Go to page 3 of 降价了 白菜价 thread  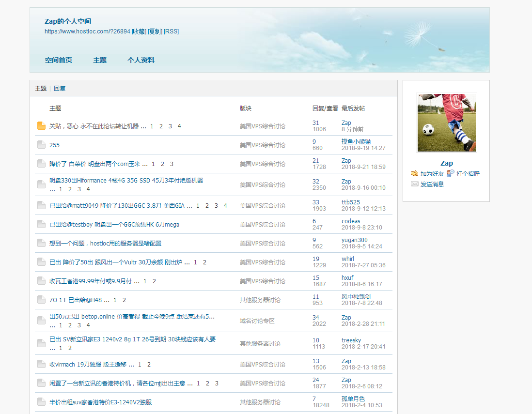coord(172,164)
